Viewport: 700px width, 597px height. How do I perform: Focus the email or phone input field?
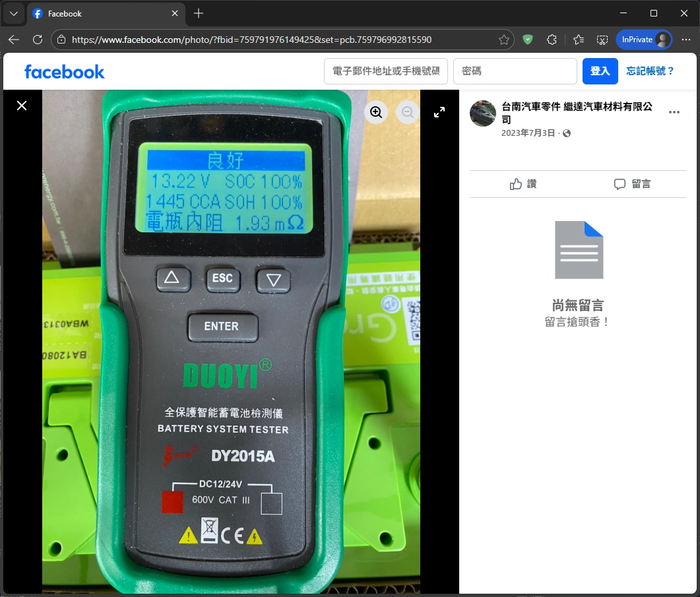386,71
